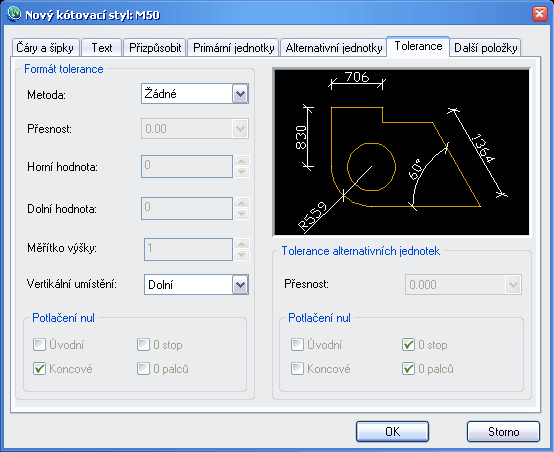
Task: Click the dimension preview image
Action: tap(402, 152)
